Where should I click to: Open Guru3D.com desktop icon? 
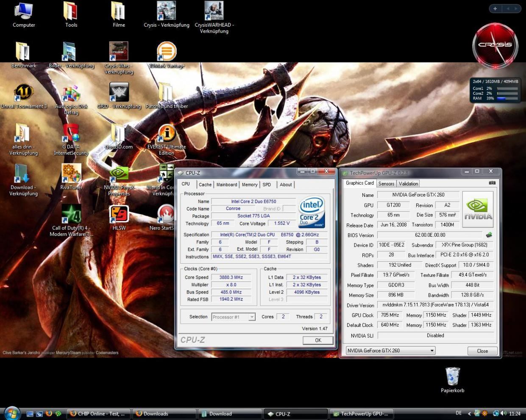click(x=119, y=136)
